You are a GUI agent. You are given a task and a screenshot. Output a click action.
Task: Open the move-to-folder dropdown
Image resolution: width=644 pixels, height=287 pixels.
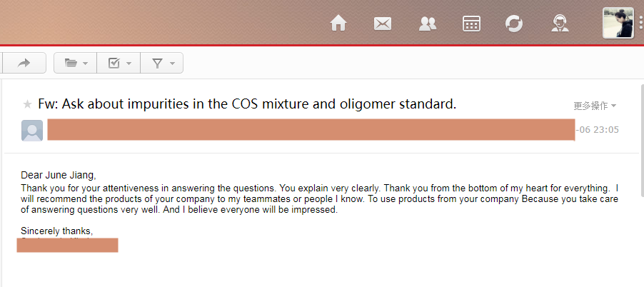tap(76, 63)
